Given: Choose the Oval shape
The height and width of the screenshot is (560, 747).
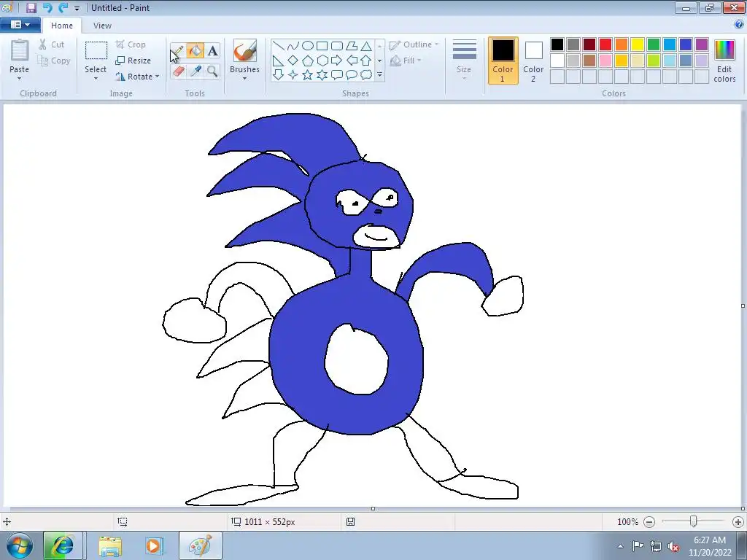Looking at the screenshot, I should [308, 46].
